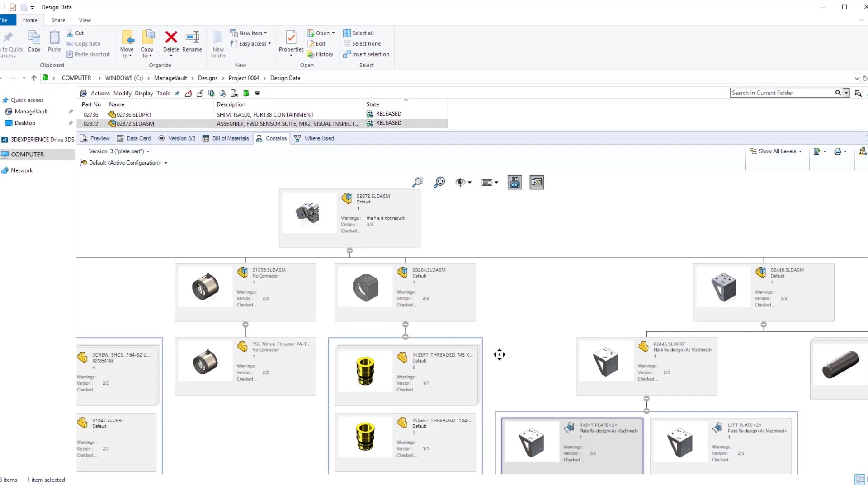This screenshot has width=868, height=485.
Task: Click the export file icon beside Show All Levels
Action: 816,151
